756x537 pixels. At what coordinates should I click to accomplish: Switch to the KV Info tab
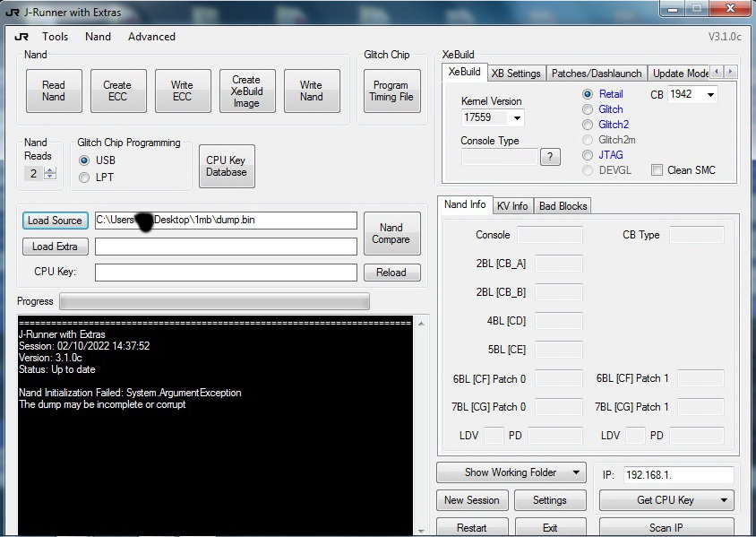pos(512,206)
